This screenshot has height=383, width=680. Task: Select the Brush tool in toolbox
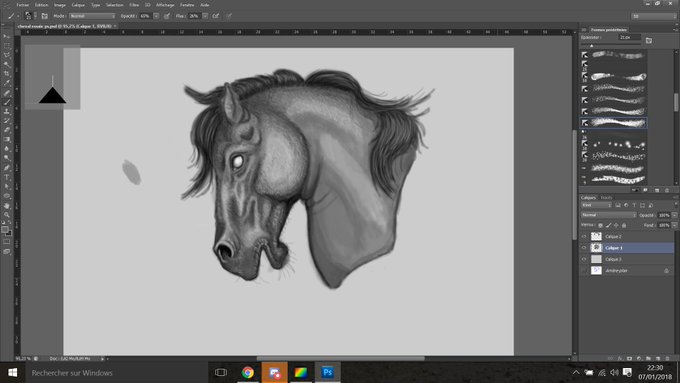tap(7, 102)
